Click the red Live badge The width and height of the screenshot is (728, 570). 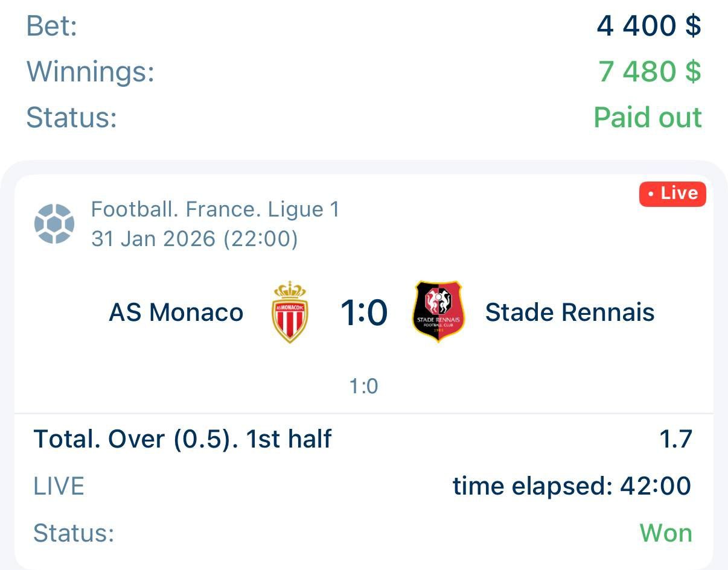pos(672,194)
